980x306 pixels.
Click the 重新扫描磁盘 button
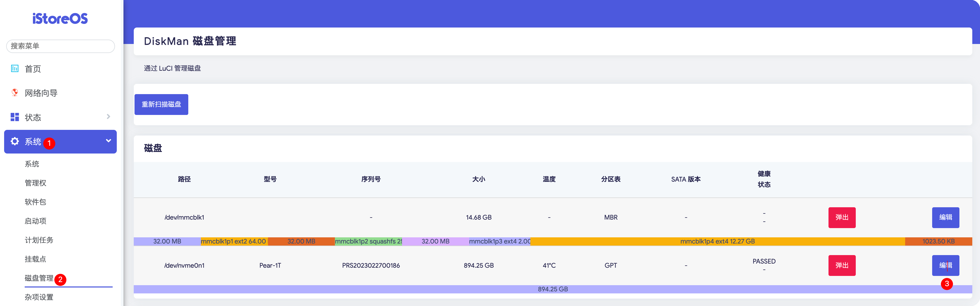(x=161, y=104)
